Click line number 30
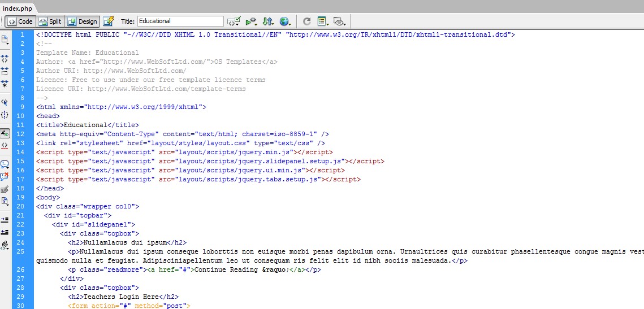Screen dimensions: 644x309 click(20, 305)
